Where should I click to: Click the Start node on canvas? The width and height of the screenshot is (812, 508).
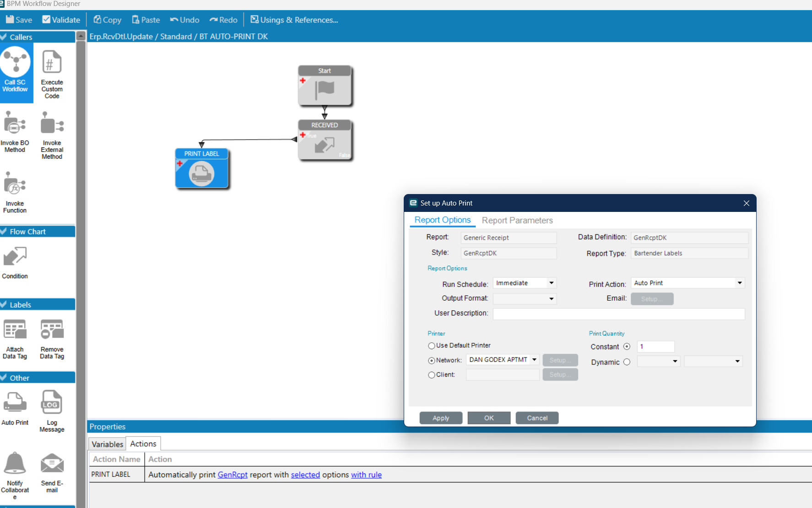325,86
